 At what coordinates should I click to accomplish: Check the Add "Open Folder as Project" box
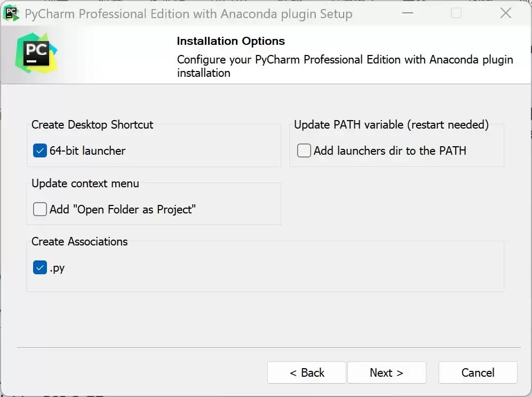point(39,209)
